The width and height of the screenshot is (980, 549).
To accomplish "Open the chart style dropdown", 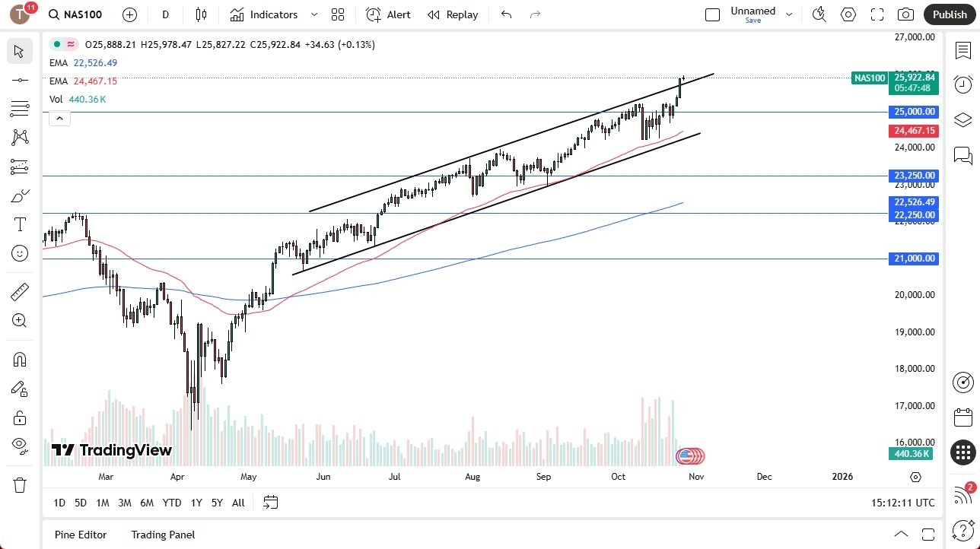I will pyautogui.click(x=200, y=14).
